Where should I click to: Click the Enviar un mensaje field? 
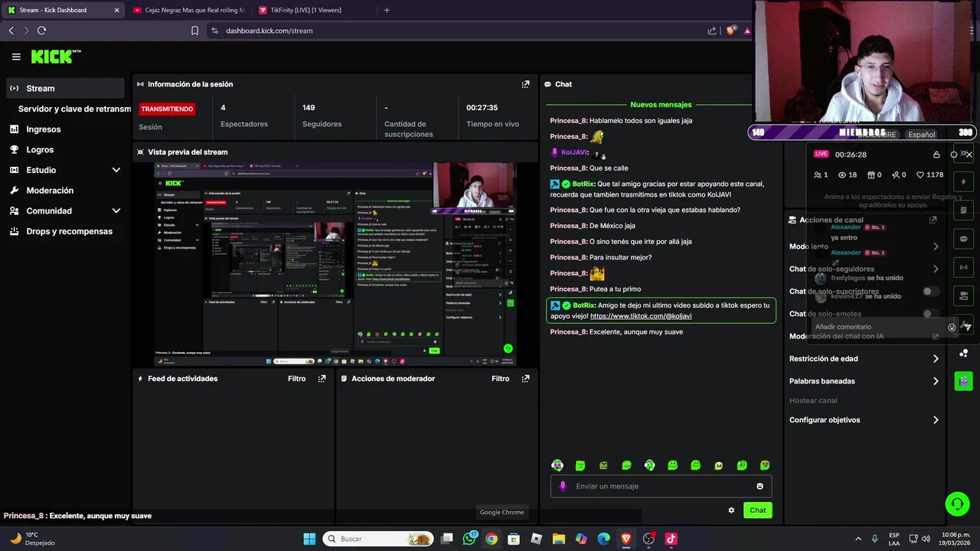(x=661, y=486)
